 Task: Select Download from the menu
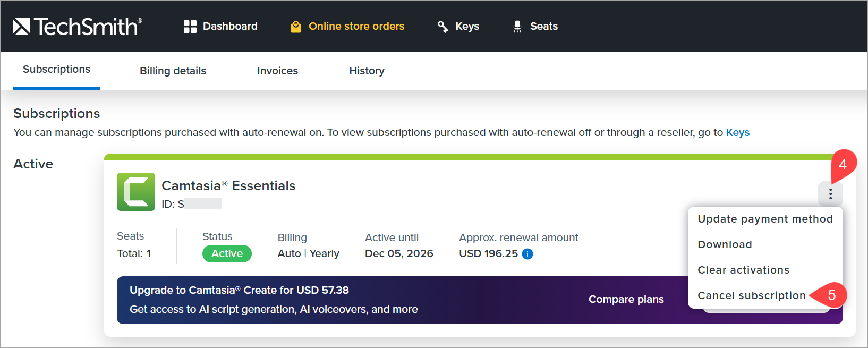coord(725,244)
